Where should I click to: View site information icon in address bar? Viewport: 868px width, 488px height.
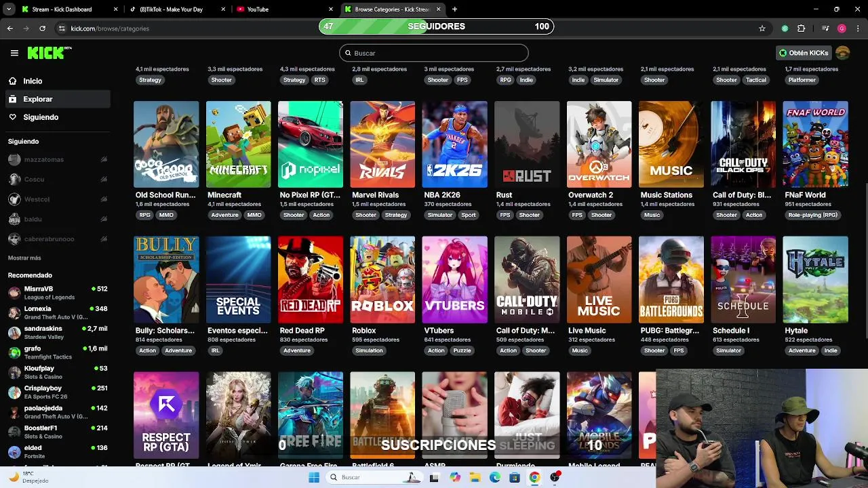pyautogui.click(x=62, y=28)
